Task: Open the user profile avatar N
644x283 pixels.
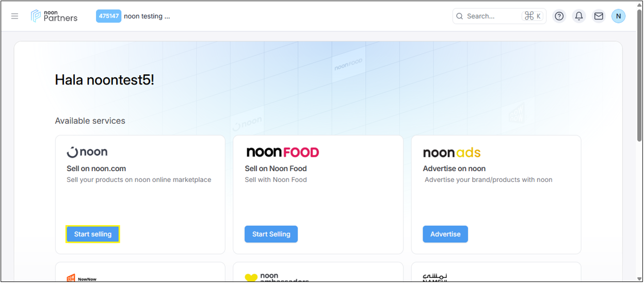Action: click(x=618, y=16)
